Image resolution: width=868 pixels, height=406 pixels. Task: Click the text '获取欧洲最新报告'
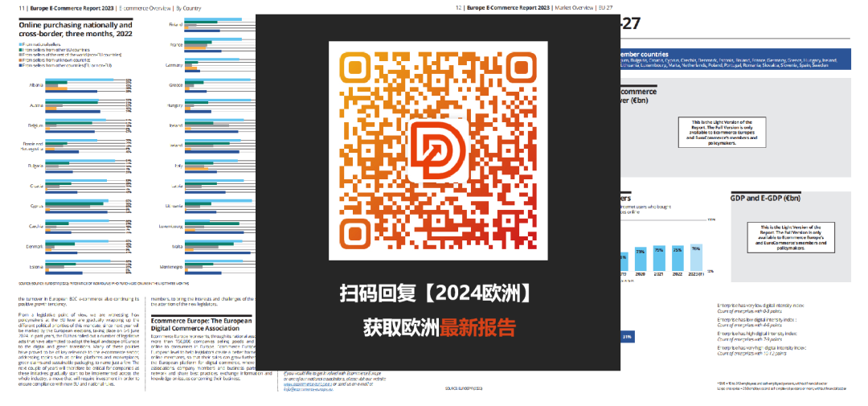click(439, 327)
